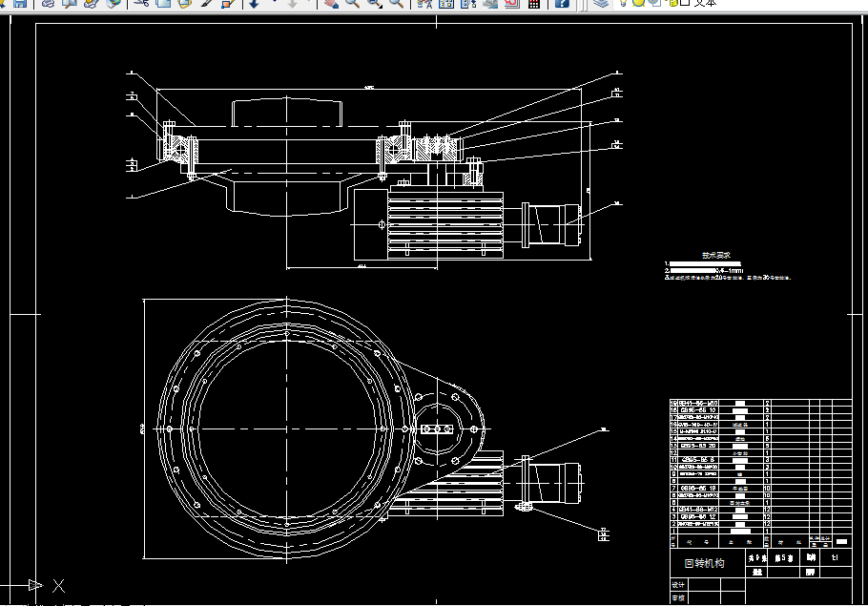The width and height of the screenshot is (868, 606).
Task: Toggle layer viewport freeze icon
Action: [653, 3]
